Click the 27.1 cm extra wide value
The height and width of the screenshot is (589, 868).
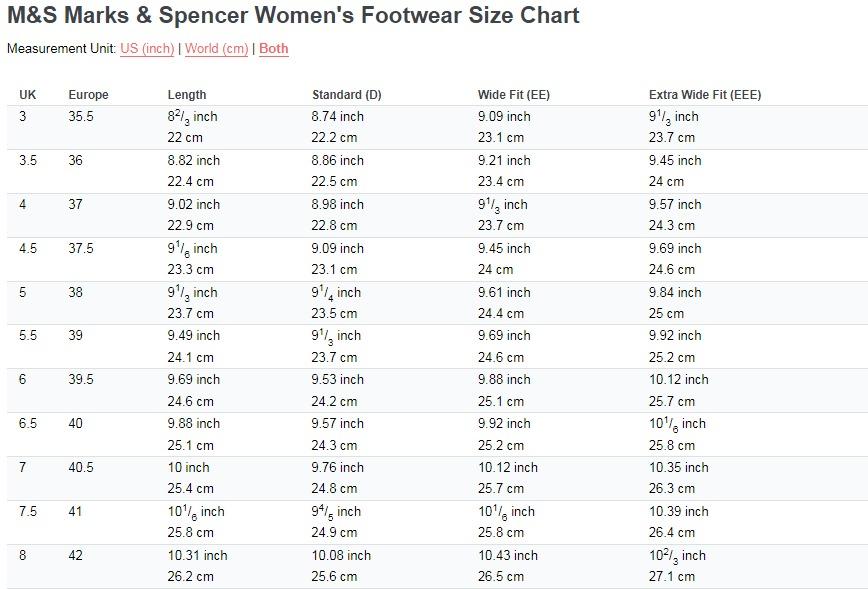671,576
